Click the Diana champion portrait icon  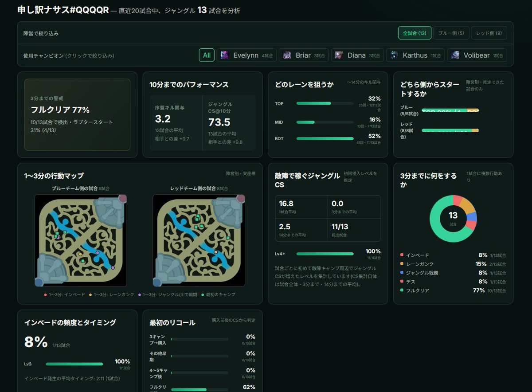(x=339, y=55)
